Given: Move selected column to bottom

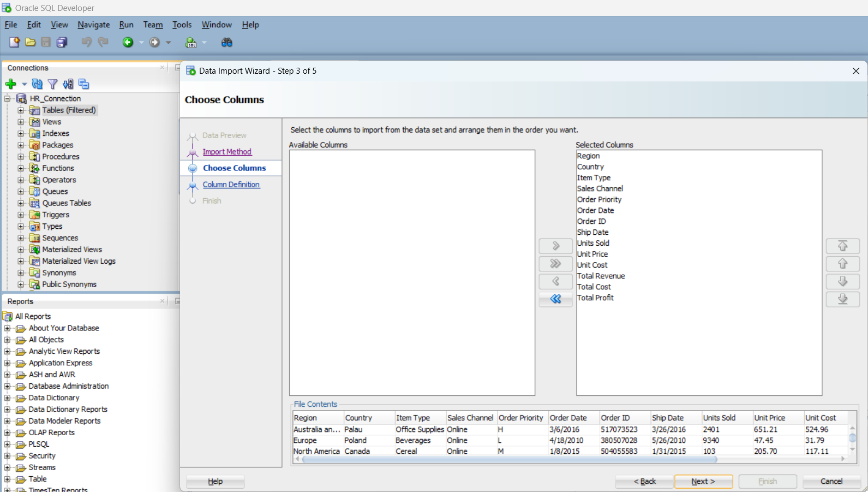Looking at the screenshot, I should pyautogui.click(x=842, y=299).
